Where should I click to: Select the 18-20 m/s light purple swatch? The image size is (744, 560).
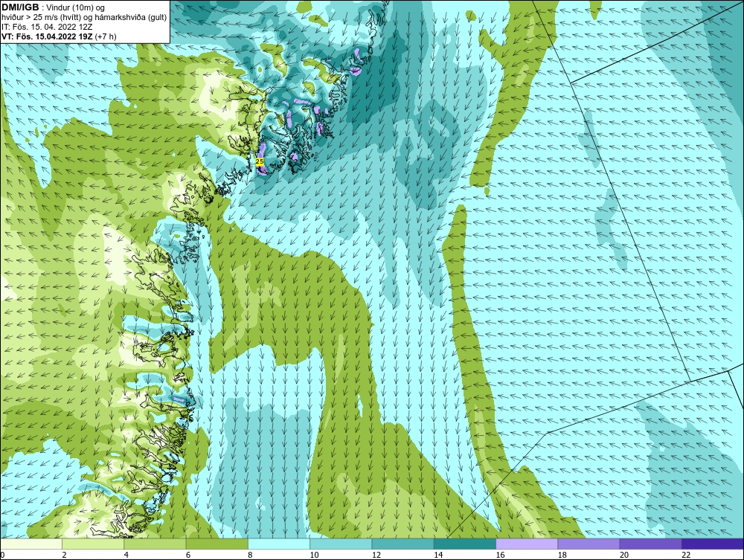tap(589, 544)
